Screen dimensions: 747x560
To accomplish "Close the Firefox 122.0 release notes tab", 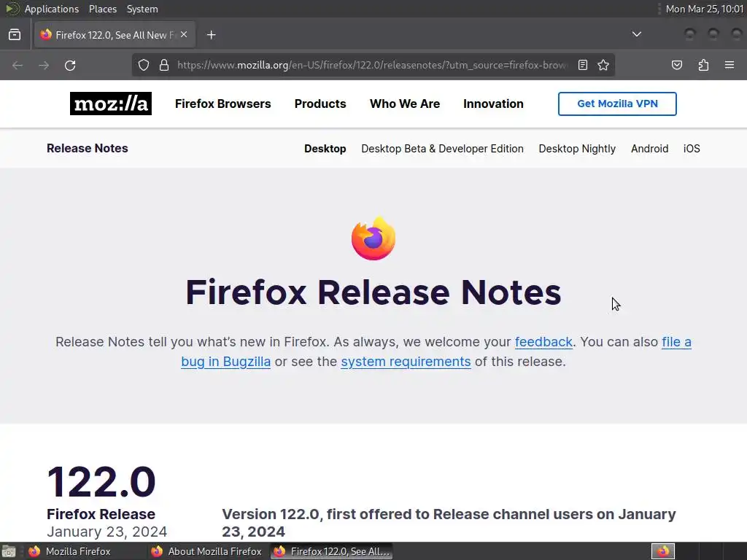I will click(184, 34).
